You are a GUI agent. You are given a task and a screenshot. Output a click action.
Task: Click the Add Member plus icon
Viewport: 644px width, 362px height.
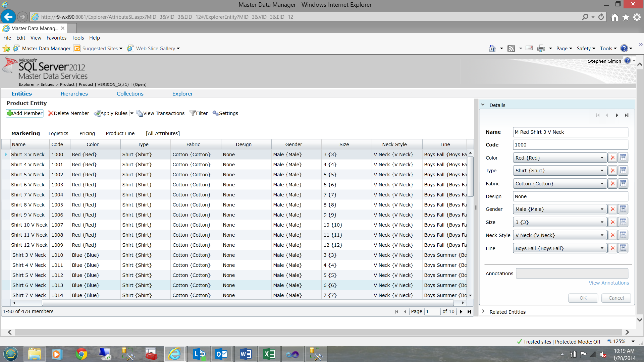pyautogui.click(x=10, y=113)
